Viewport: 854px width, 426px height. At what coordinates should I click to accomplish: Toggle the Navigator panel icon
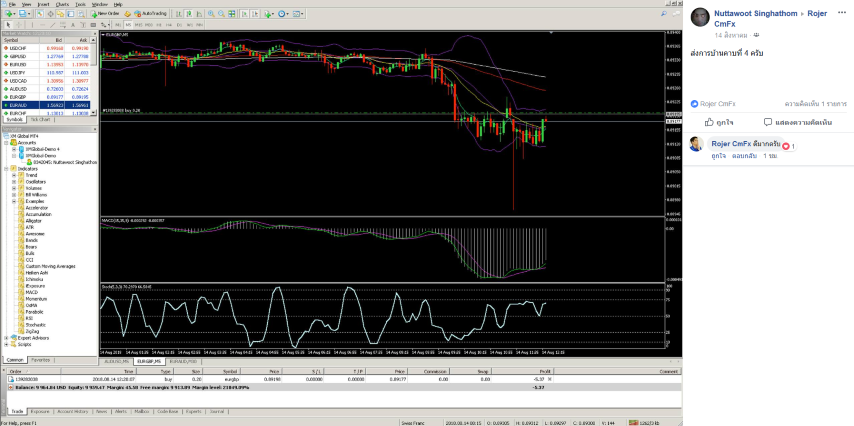(60, 14)
